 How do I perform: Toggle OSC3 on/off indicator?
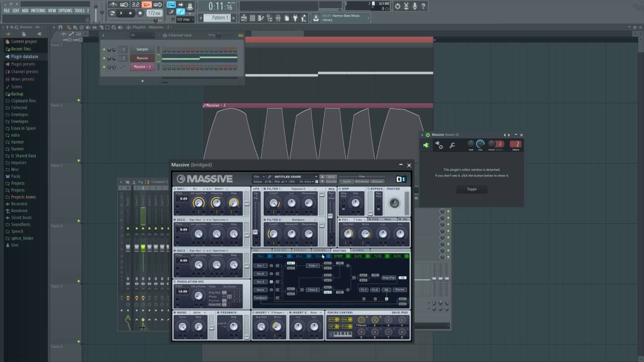point(175,250)
